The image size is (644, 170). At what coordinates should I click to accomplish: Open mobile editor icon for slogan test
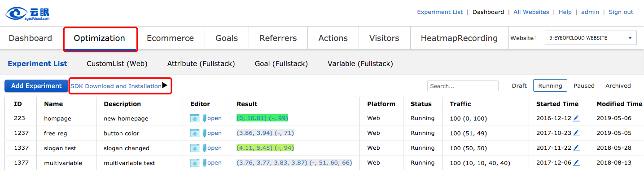click(205, 148)
